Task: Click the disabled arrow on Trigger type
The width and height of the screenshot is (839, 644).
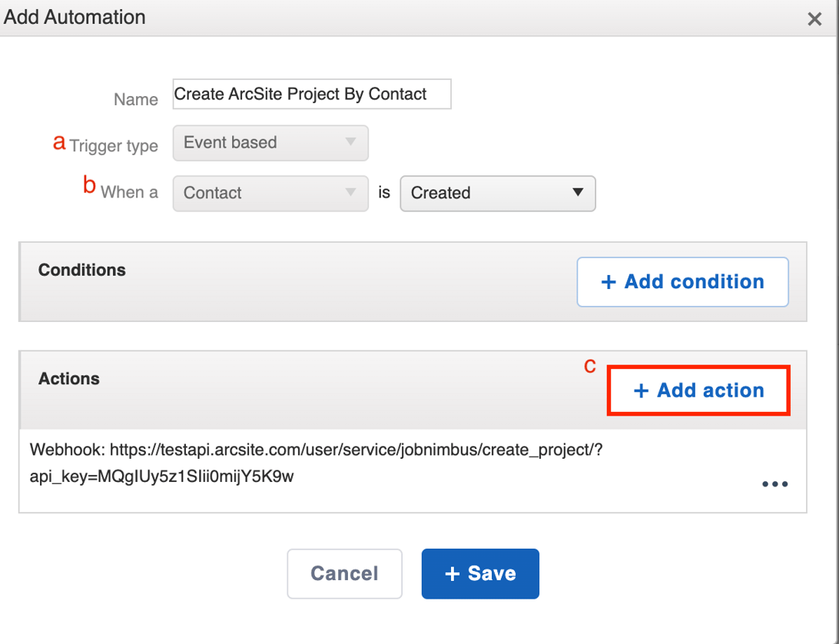Action: [x=351, y=143]
